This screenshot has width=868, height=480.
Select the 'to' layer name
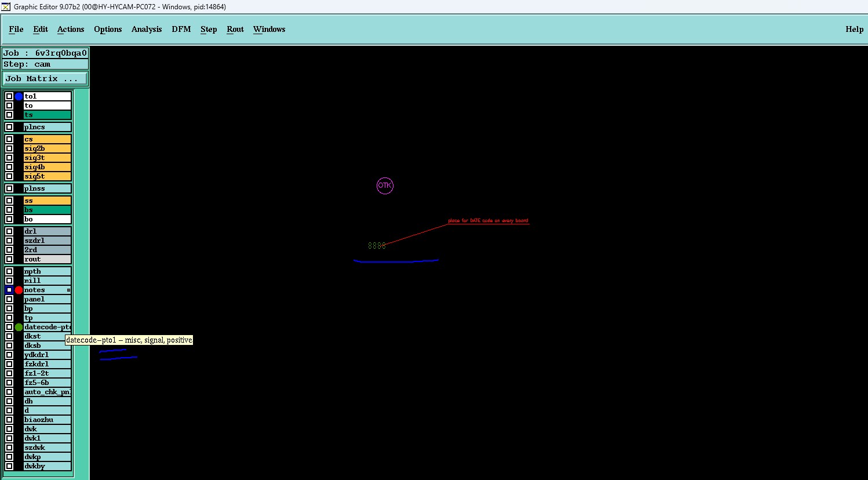click(x=48, y=106)
